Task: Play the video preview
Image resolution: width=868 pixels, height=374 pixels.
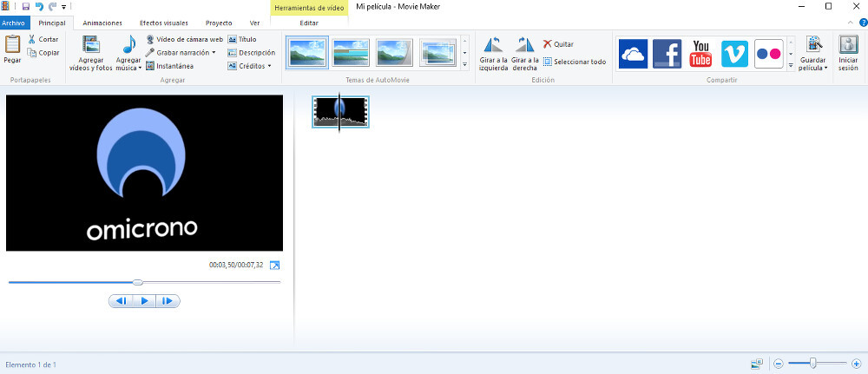Action: tap(144, 301)
